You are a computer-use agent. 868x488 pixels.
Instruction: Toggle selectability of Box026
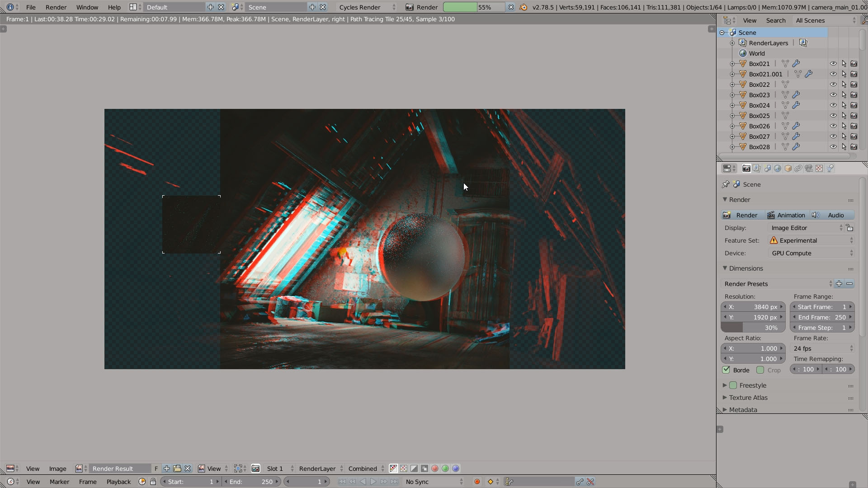[x=844, y=126]
